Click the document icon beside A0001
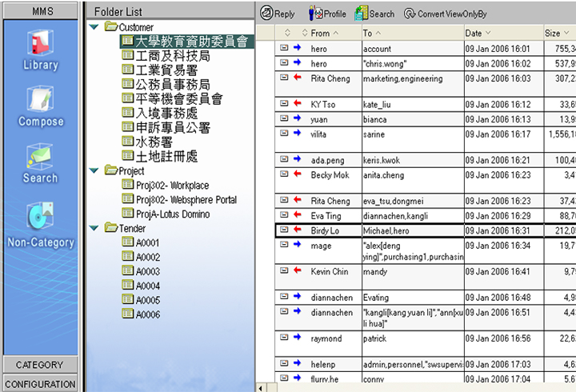Screen dimensions: 576x392 [127, 242]
